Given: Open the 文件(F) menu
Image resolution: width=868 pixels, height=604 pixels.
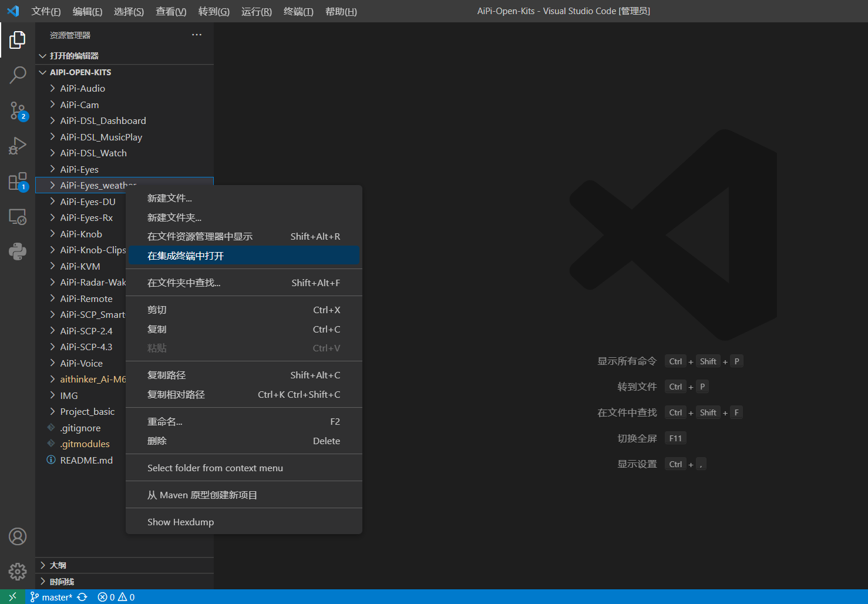Looking at the screenshot, I should pos(46,11).
